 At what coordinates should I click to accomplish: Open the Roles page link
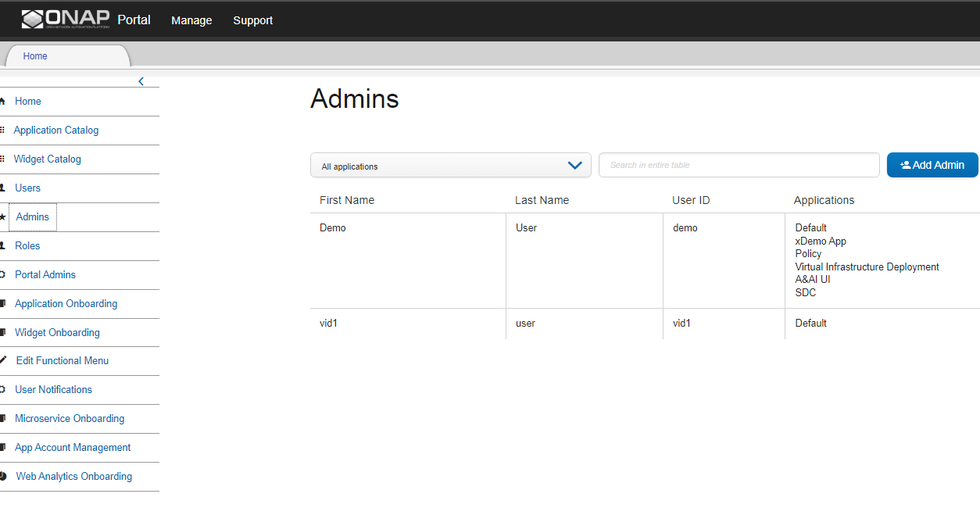click(27, 245)
